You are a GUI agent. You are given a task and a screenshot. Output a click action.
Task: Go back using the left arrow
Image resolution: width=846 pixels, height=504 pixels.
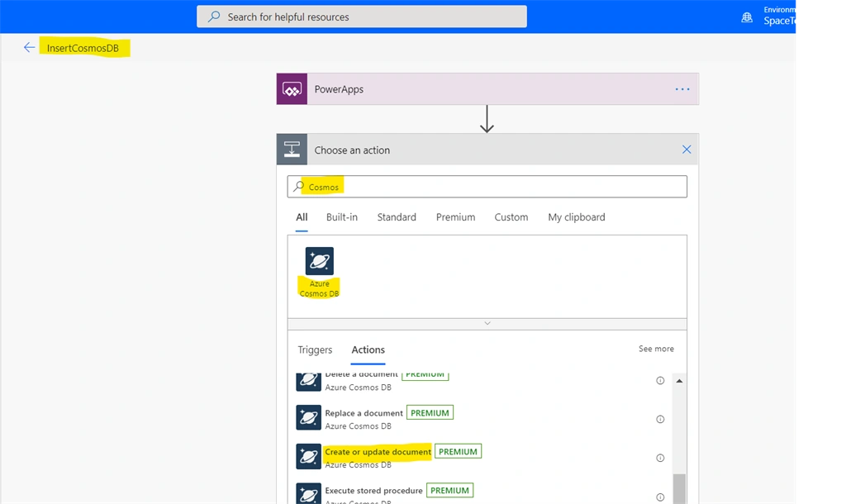click(x=29, y=47)
